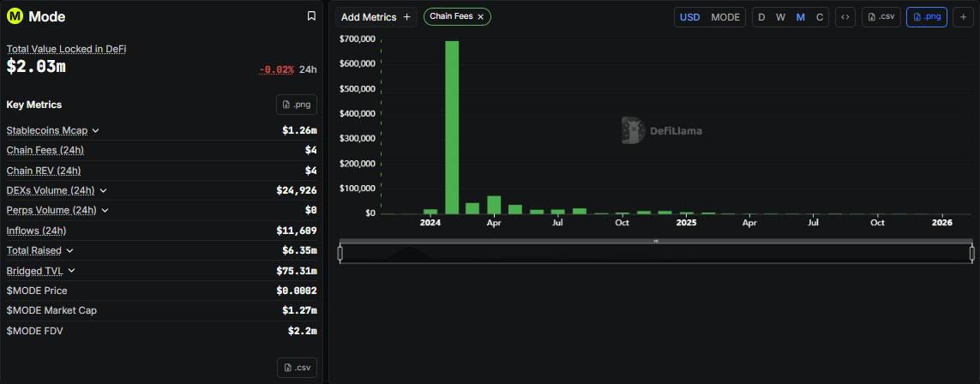
Task: Expand the Bridged TVL row
Action: pyautogui.click(x=71, y=270)
